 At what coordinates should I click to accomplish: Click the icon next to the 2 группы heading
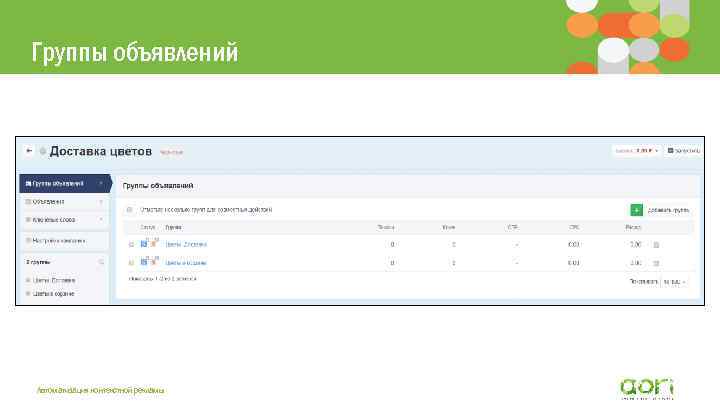[101, 262]
